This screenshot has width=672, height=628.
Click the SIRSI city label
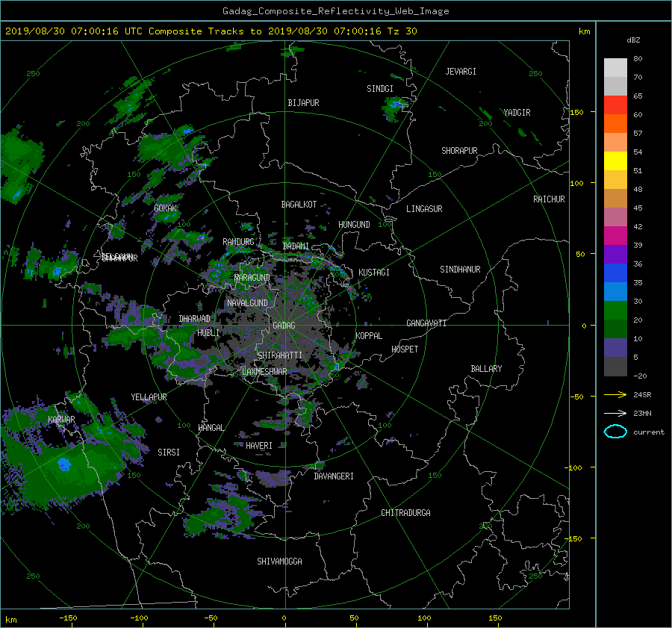pos(169,453)
